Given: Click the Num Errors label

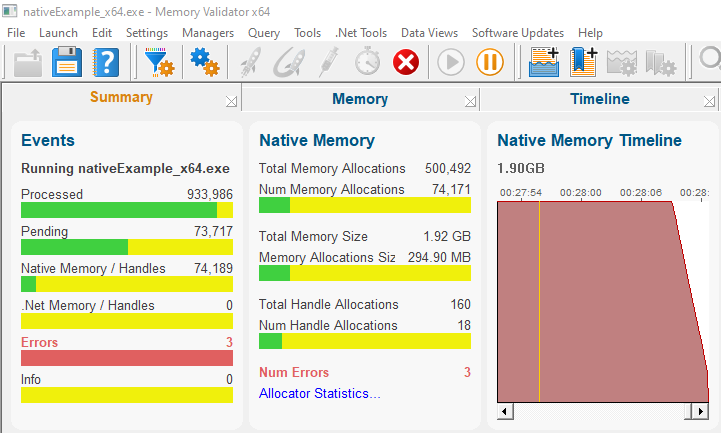Looking at the screenshot, I should pyautogui.click(x=294, y=372).
